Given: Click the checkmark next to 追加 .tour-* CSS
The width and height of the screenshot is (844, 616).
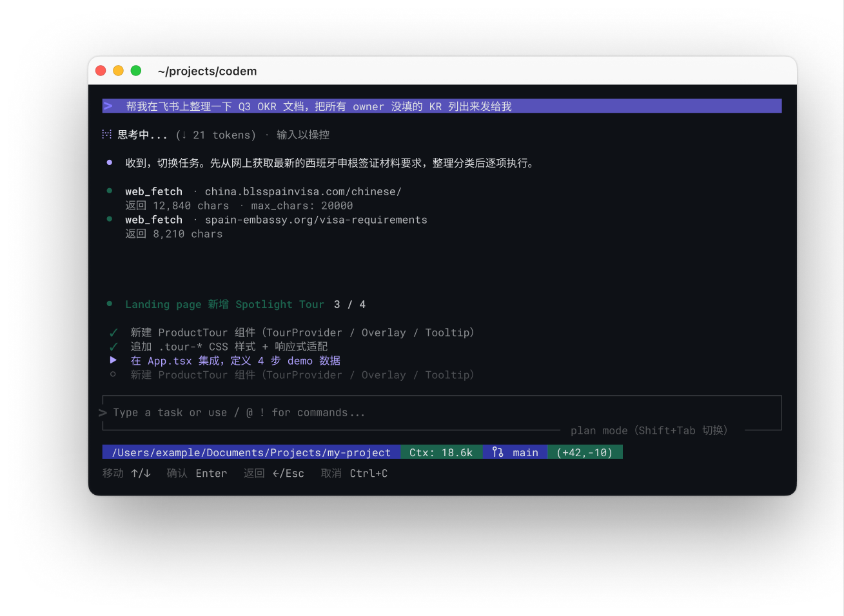Looking at the screenshot, I should pos(113,347).
